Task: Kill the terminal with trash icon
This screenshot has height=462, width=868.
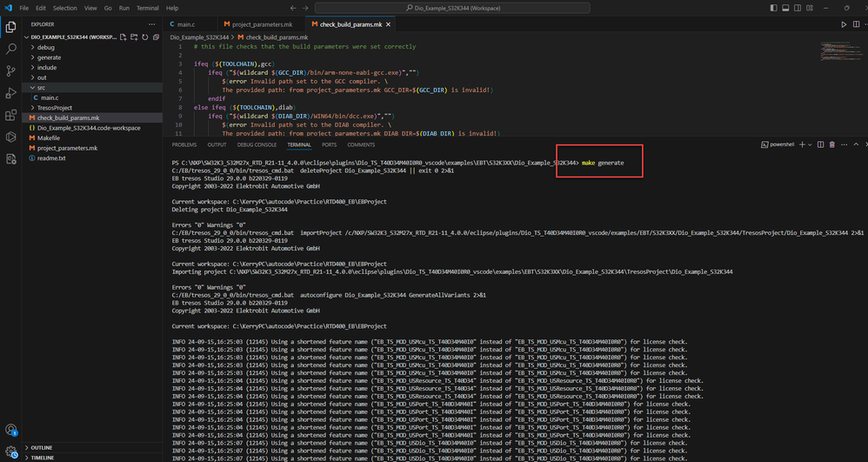Action: click(831, 144)
